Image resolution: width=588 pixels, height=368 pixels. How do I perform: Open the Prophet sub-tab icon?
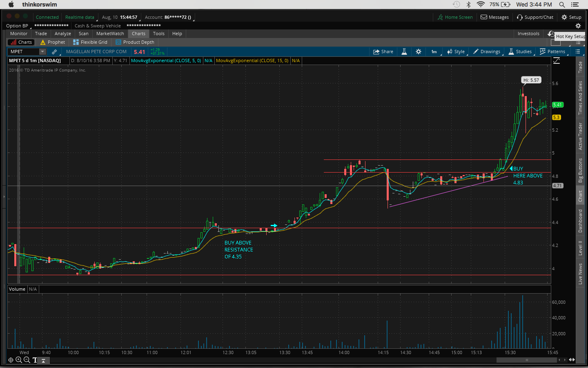pos(43,42)
